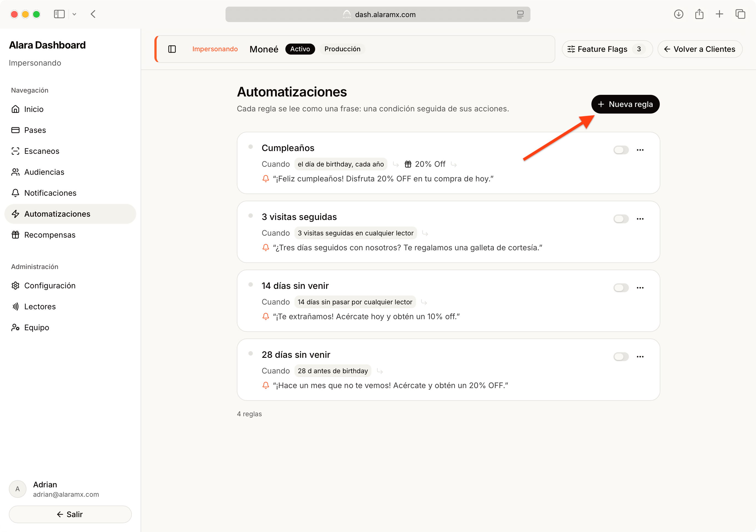756x532 pixels.
Task: Open Safari downloads icon
Action: [679, 14]
